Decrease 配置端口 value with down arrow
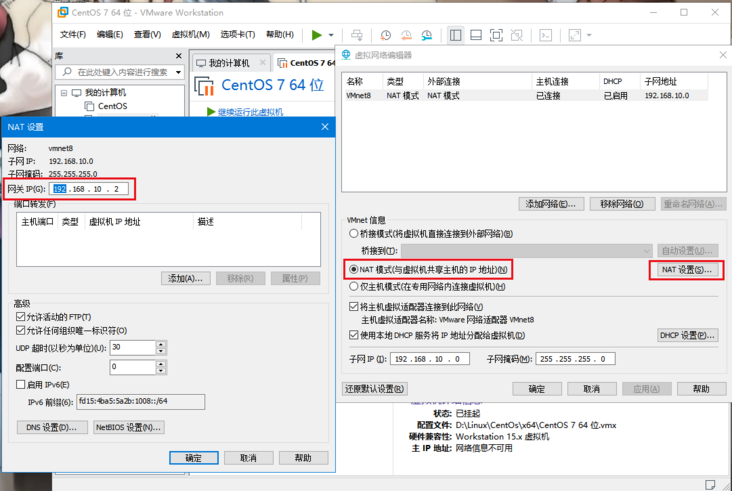The image size is (732, 491). pyautogui.click(x=161, y=371)
